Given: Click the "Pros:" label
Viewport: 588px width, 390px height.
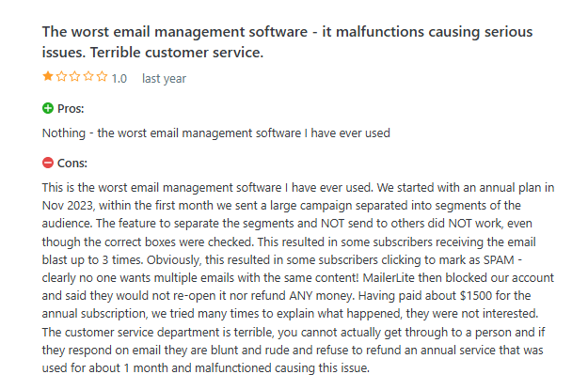Looking at the screenshot, I should [71, 108].
